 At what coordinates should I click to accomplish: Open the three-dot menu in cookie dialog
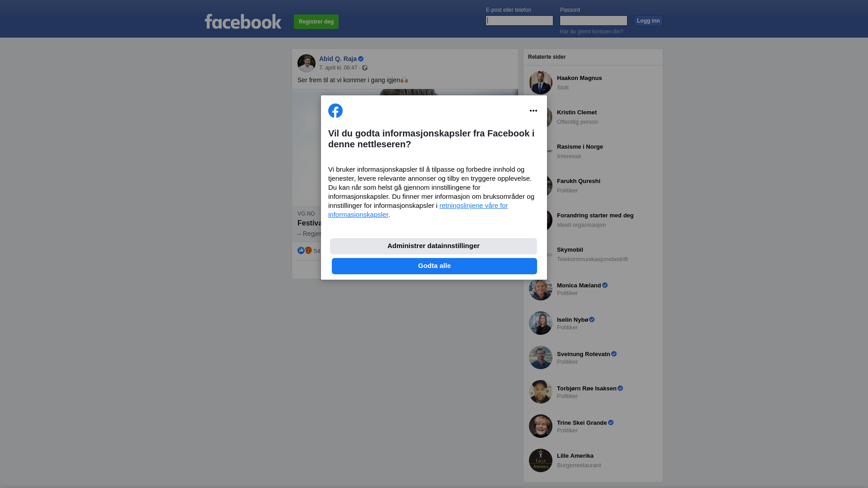pyautogui.click(x=533, y=111)
